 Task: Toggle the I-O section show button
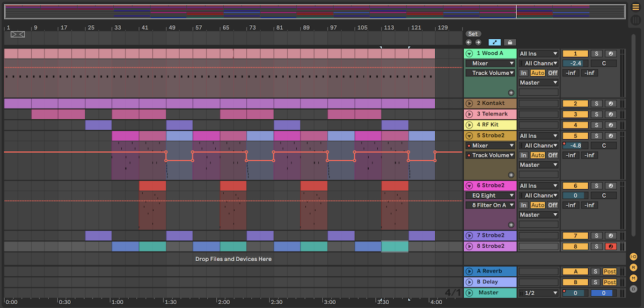(x=633, y=257)
